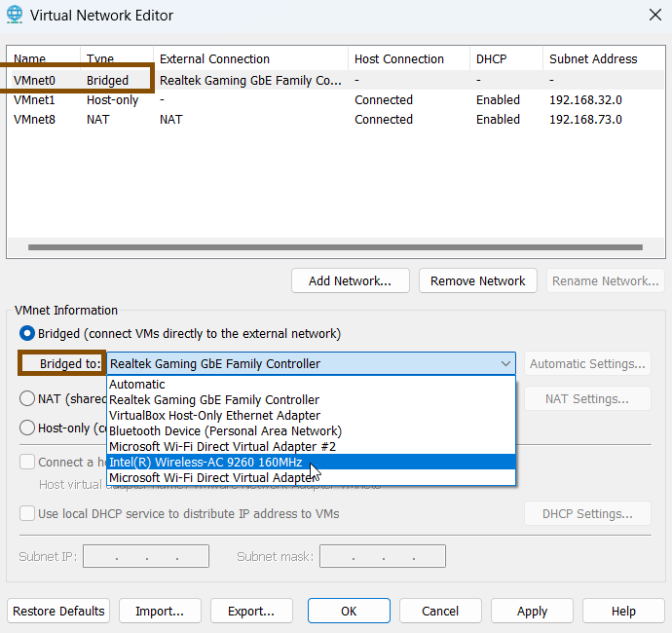Click the Subnet IP input field
The height and width of the screenshot is (633, 672).
[x=146, y=556]
